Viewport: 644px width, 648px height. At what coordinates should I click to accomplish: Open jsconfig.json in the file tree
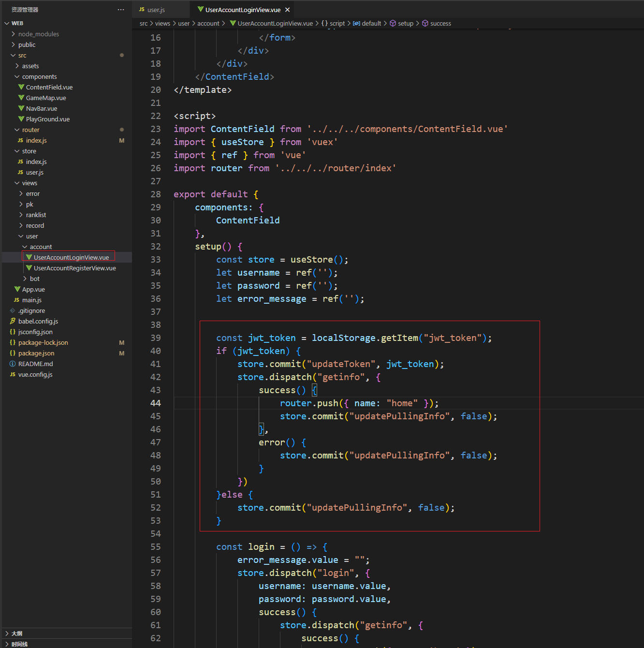66,332
